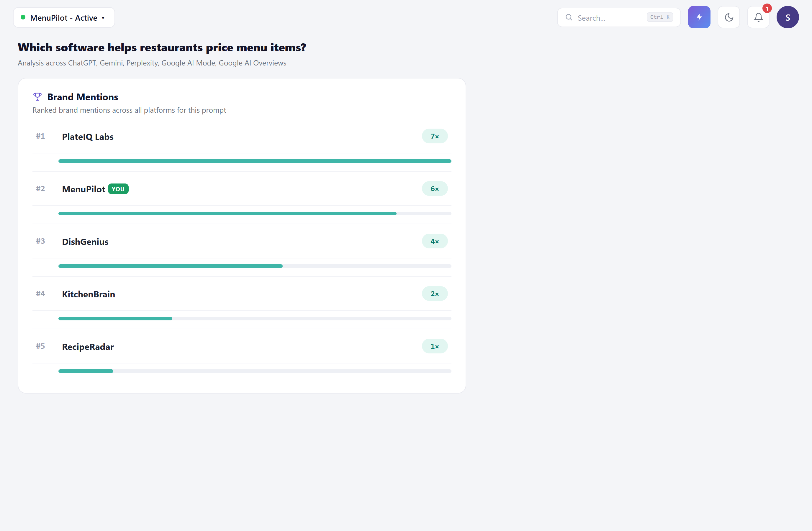
Task: Click the PlateIQ Labs progress bar
Action: 255,161
